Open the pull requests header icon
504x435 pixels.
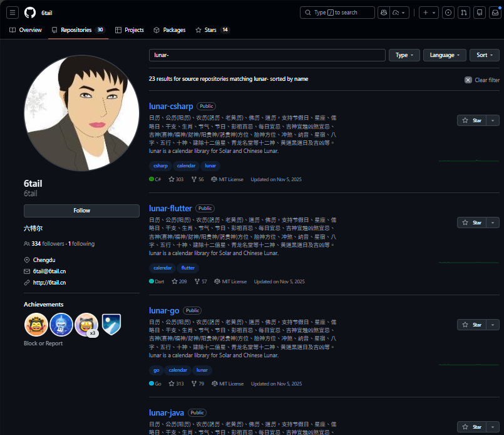[x=464, y=13]
